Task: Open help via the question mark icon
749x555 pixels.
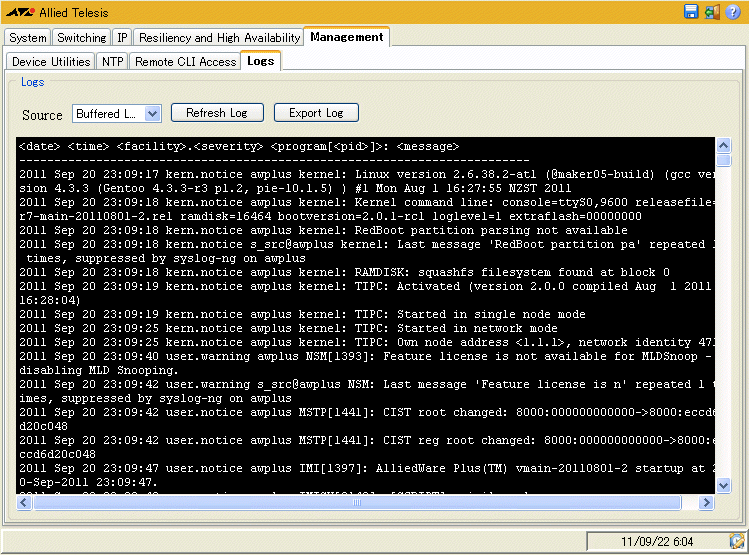Action: (x=732, y=11)
